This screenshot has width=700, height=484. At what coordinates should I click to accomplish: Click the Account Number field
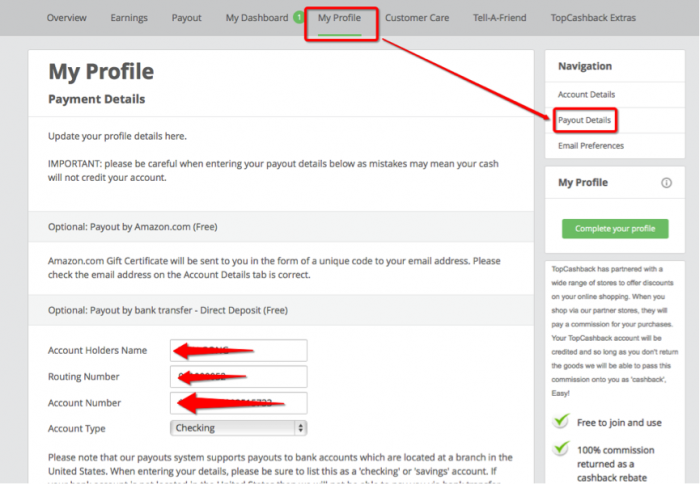pyautogui.click(x=238, y=403)
